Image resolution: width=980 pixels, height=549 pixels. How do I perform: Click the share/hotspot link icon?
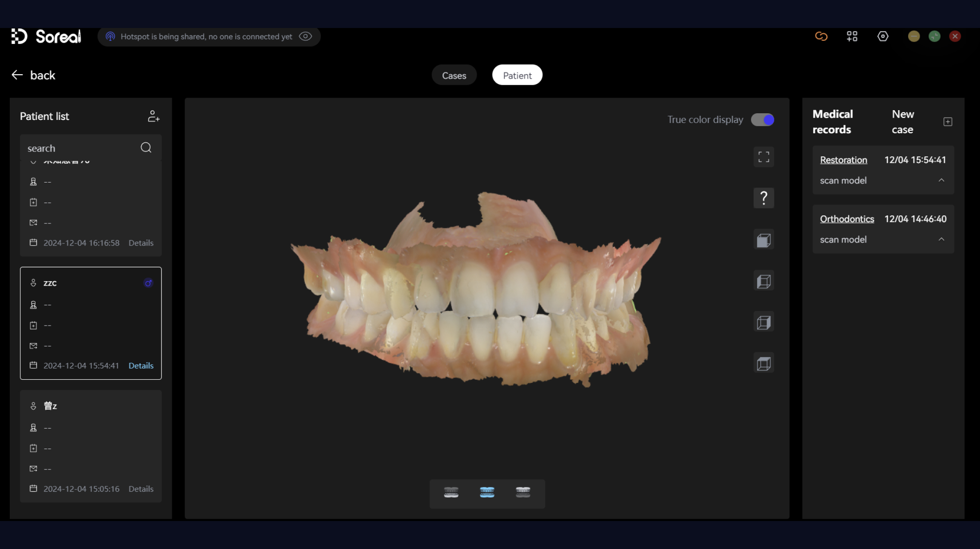(x=821, y=36)
